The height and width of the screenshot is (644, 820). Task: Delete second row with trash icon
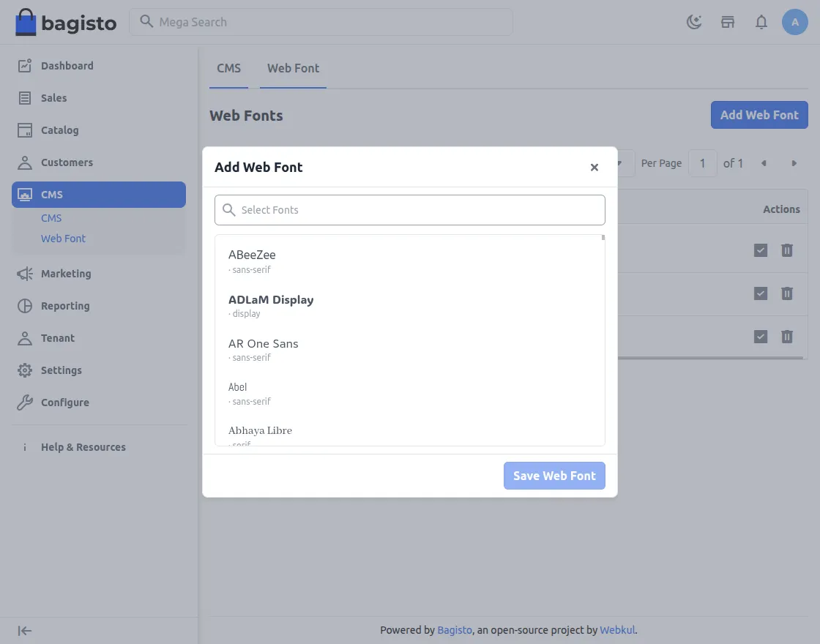tap(787, 293)
